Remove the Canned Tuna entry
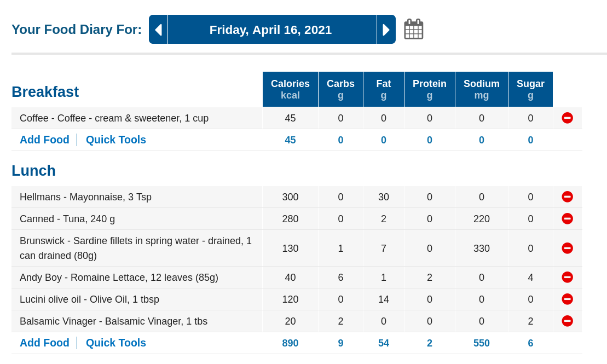The height and width of the screenshot is (364, 607). [567, 218]
